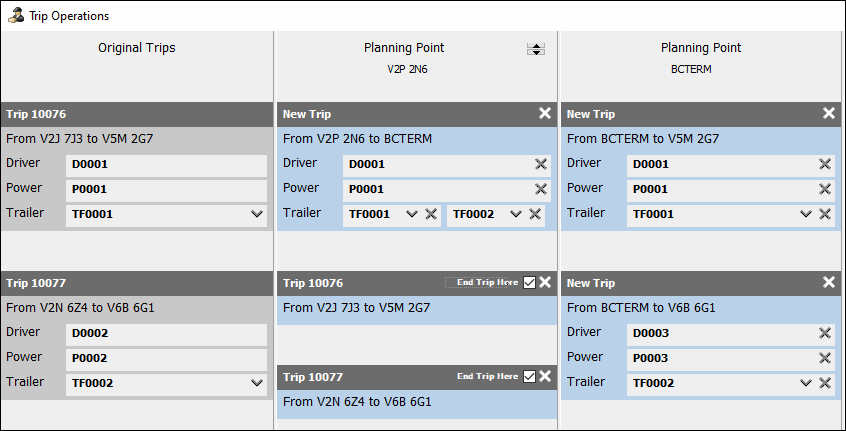Click the planning point stepper arrows

(x=536, y=50)
